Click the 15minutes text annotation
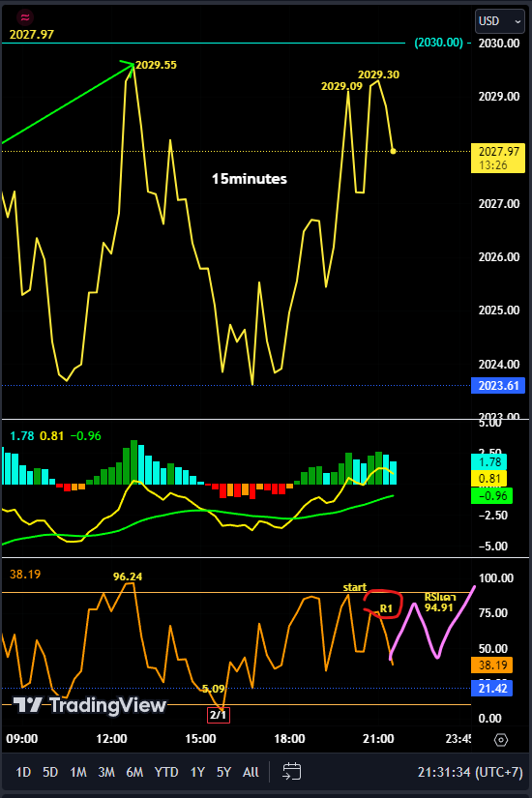Image resolution: width=532 pixels, height=798 pixels. click(x=250, y=179)
